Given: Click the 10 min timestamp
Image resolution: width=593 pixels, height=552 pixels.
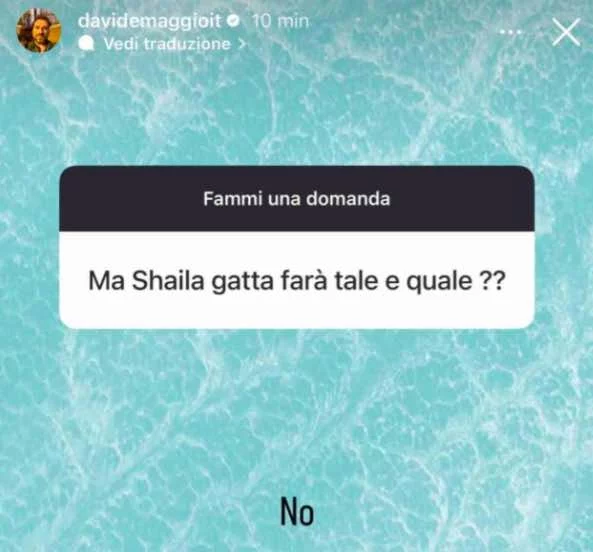Looking at the screenshot, I should pos(280,21).
